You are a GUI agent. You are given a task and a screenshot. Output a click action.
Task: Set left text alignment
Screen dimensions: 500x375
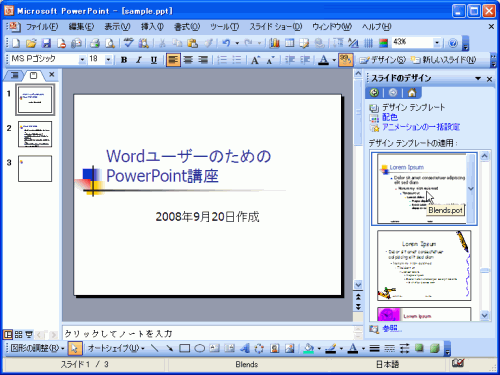pos(173,60)
